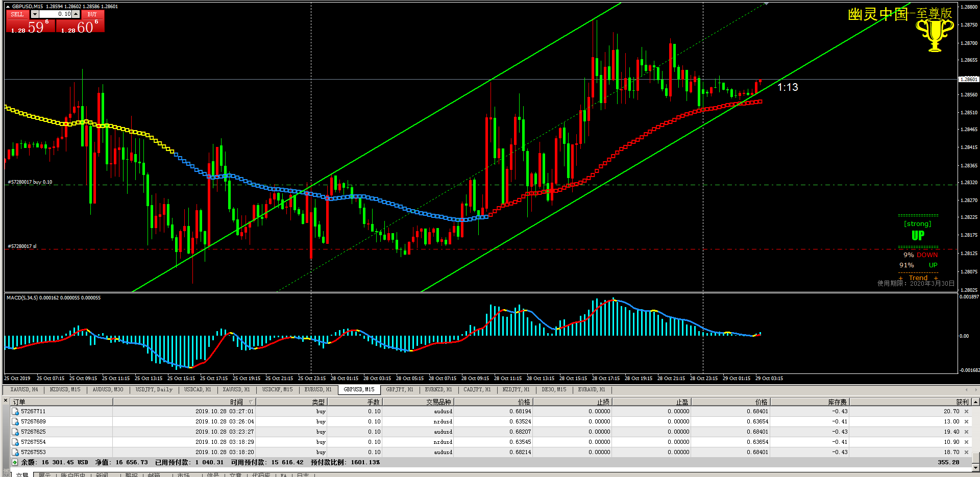Switch to the XAUUSD,H4 chart tab
Screen dimensions: 980x477
24,389
